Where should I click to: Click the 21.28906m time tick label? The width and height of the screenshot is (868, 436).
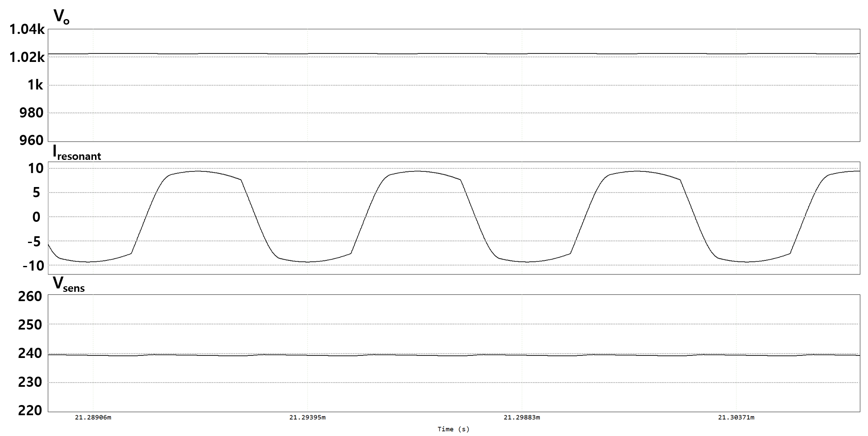pyautogui.click(x=93, y=417)
